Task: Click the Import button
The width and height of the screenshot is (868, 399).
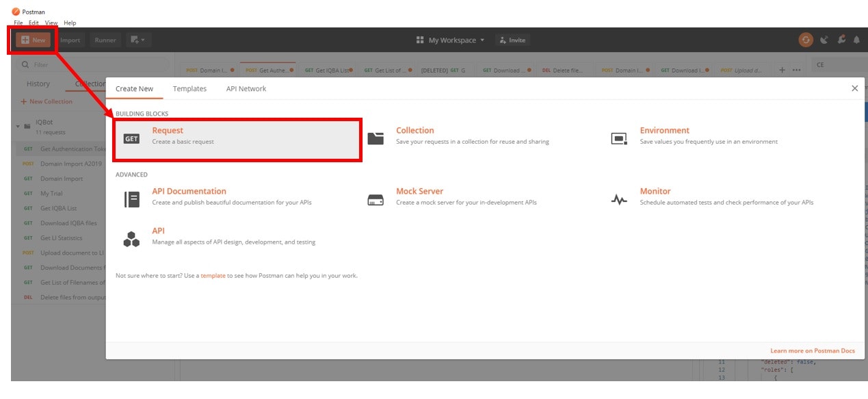Action: point(70,40)
